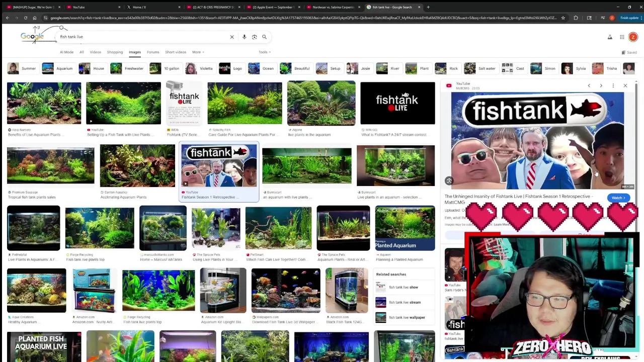Open PLANTED FISH AQUARIUM LIVE thumbnail
The width and height of the screenshot is (644, 362).
(x=44, y=347)
